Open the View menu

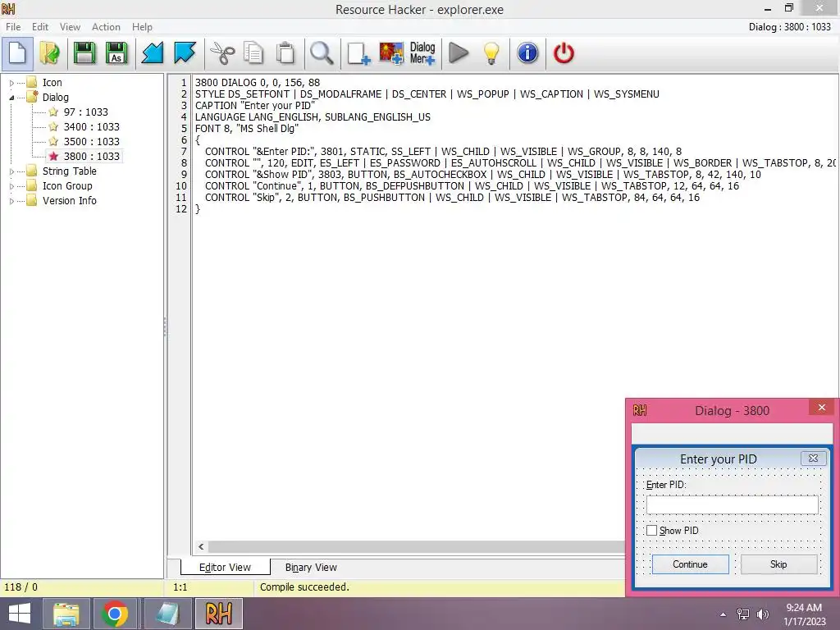click(x=70, y=27)
